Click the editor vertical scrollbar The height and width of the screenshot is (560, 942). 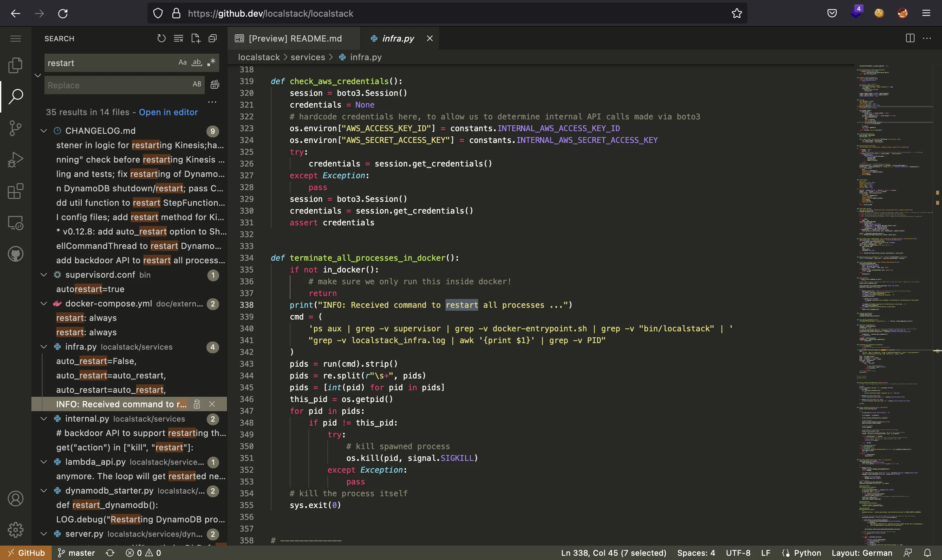pyautogui.click(x=937, y=305)
